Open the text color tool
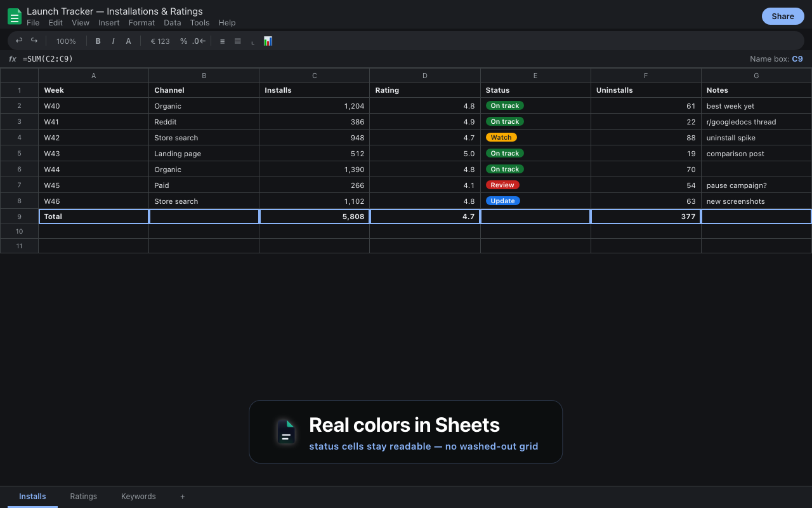 (x=128, y=41)
